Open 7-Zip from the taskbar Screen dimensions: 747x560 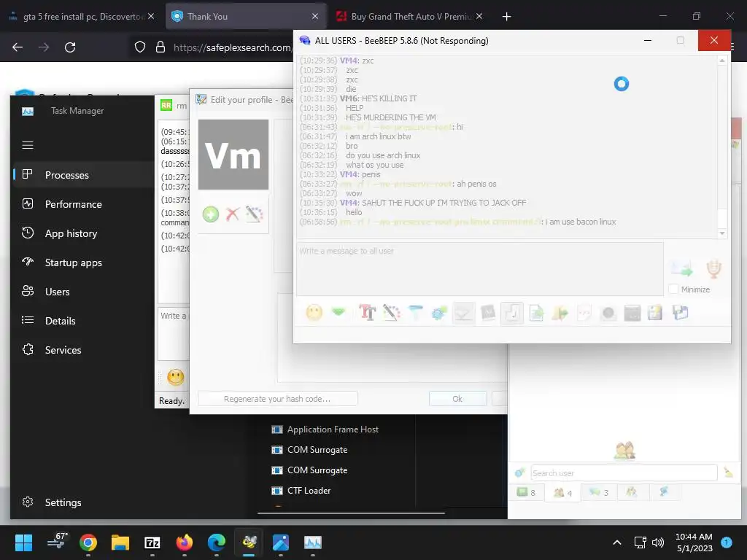coord(152,542)
